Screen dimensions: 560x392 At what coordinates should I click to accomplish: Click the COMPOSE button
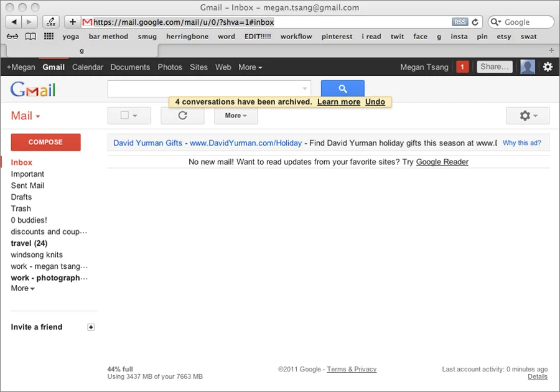point(45,142)
